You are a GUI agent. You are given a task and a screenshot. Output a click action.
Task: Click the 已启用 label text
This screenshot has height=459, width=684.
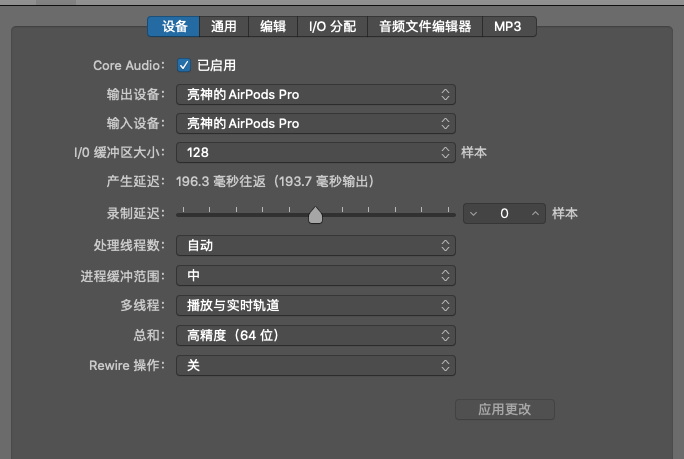tap(217, 65)
